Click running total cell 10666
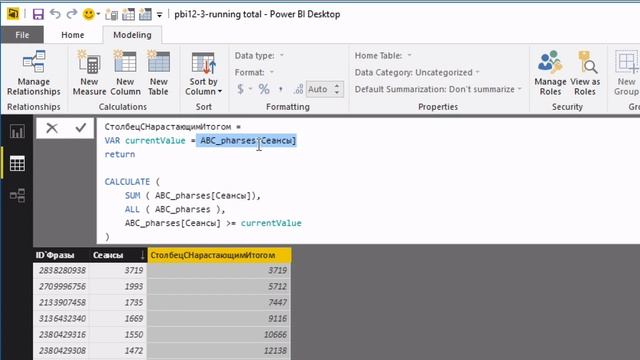The image size is (640, 360). (219, 335)
